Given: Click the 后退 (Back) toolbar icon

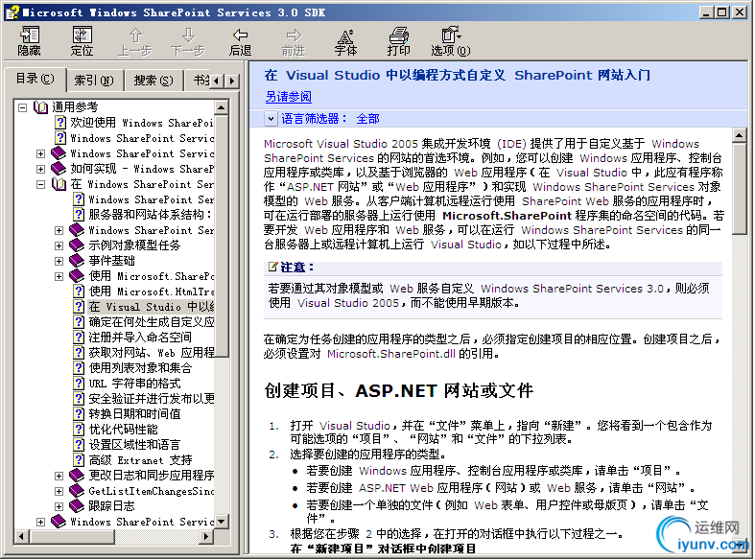Looking at the screenshot, I should pyautogui.click(x=240, y=41).
